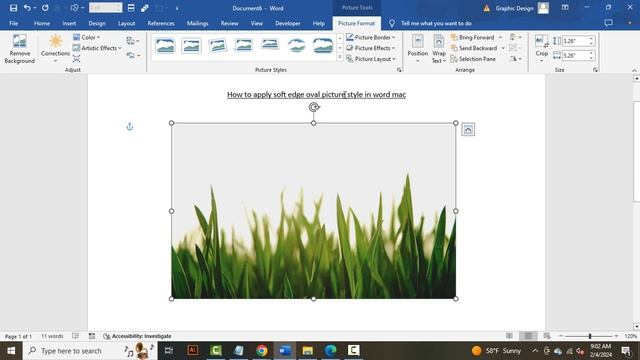Open Adobe Illustrator from taskbar
The image size is (640, 360).
[192, 351]
